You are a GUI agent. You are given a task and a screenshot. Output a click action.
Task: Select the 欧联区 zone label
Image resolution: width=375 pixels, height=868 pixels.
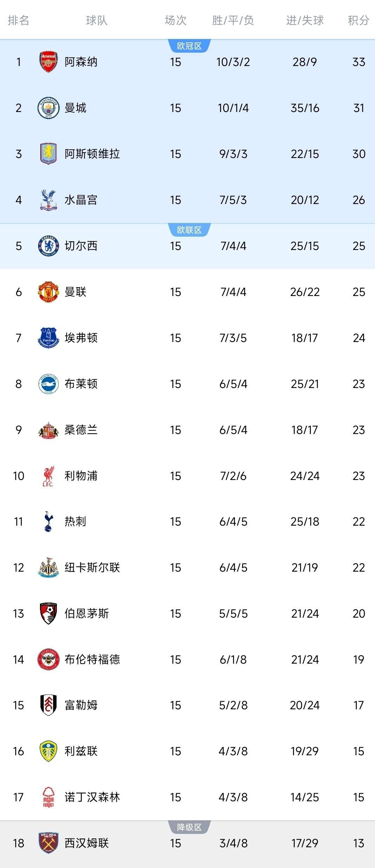pos(189,230)
